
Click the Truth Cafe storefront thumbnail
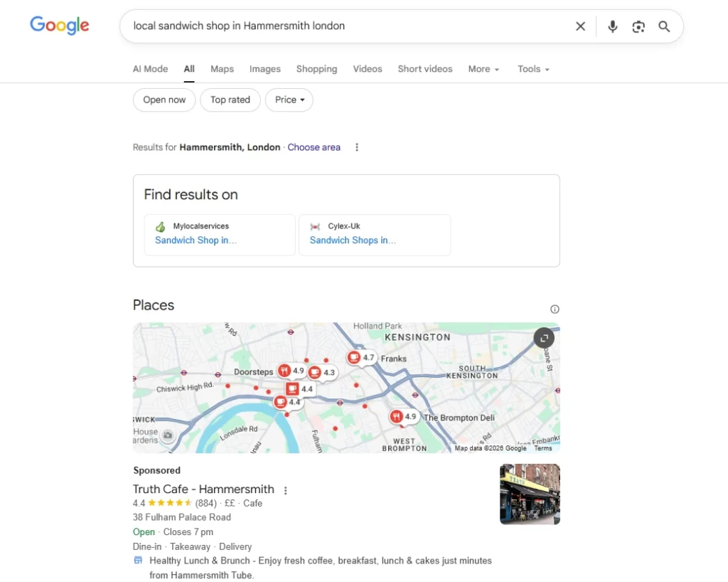point(530,494)
